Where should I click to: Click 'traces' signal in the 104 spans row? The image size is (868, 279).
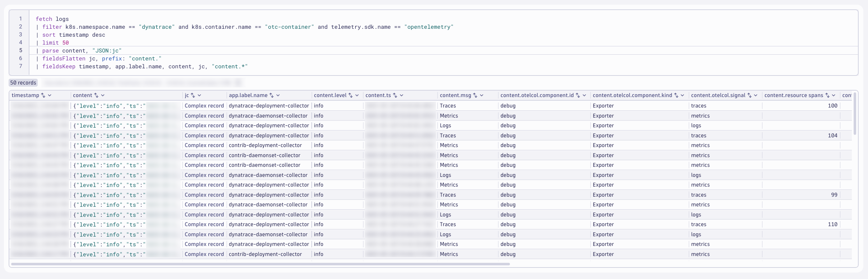698,136
